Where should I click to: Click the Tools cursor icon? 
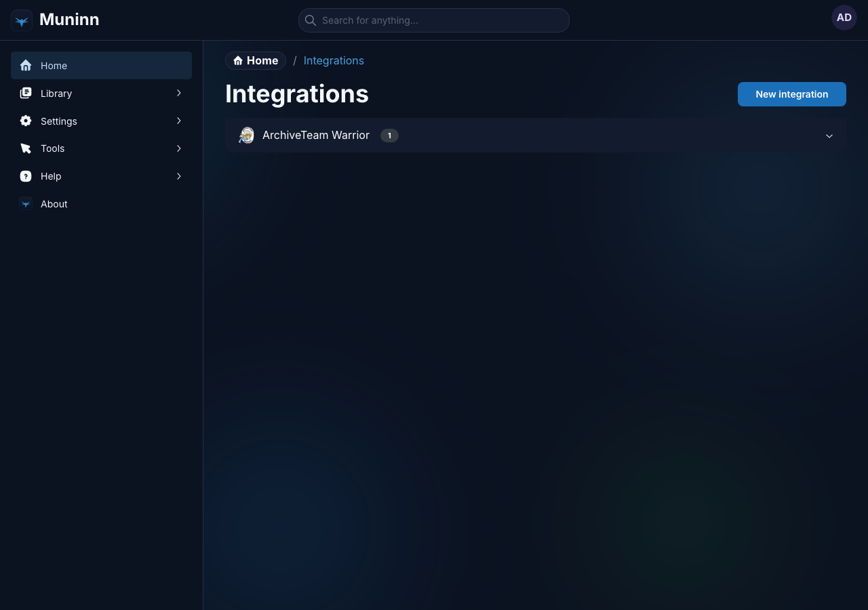(x=26, y=148)
